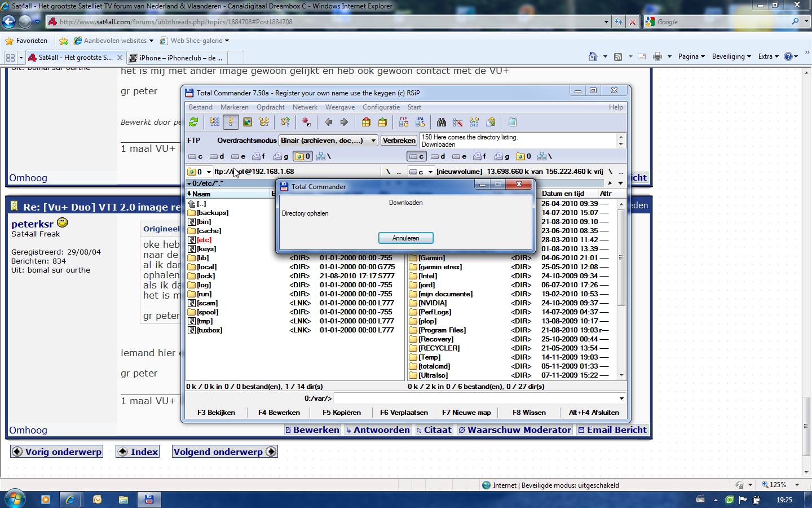Expand the Favorites bar feed button dropdown
The height and width of the screenshot is (508, 812).
coord(630,56)
